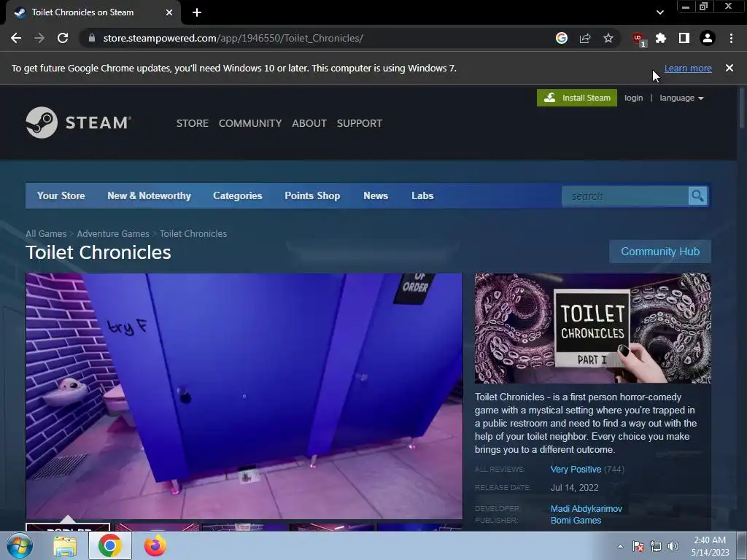Open the uBlock Origin extension
747x560 pixels.
[x=638, y=39]
